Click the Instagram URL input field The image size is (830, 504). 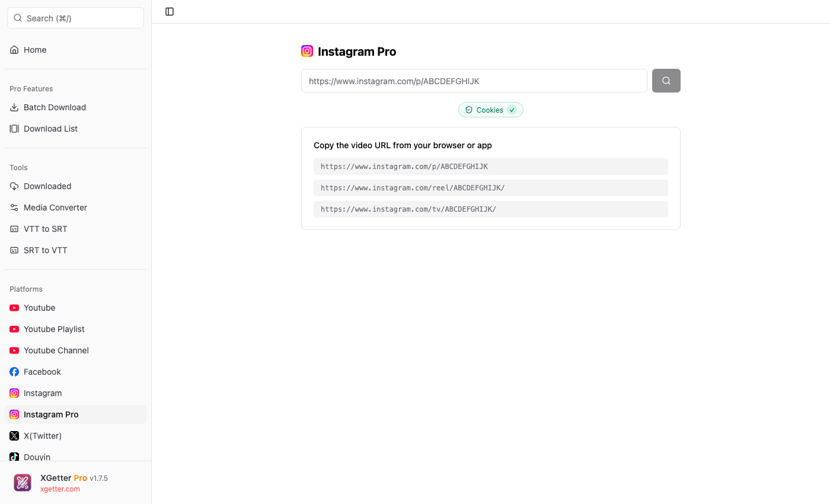coord(474,81)
